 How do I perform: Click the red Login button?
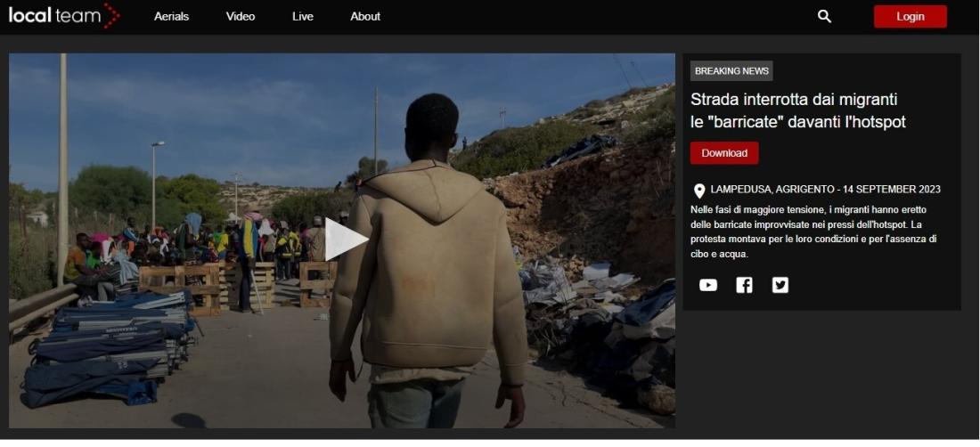point(910,17)
